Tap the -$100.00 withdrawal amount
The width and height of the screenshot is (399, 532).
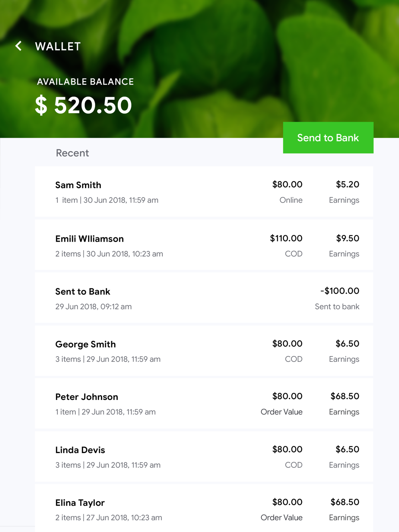[340, 291]
